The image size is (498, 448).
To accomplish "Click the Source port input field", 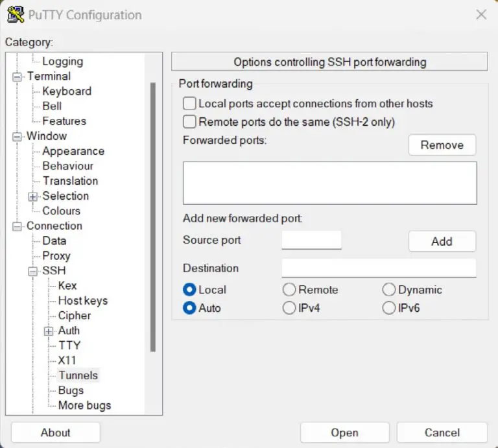I will click(311, 240).
